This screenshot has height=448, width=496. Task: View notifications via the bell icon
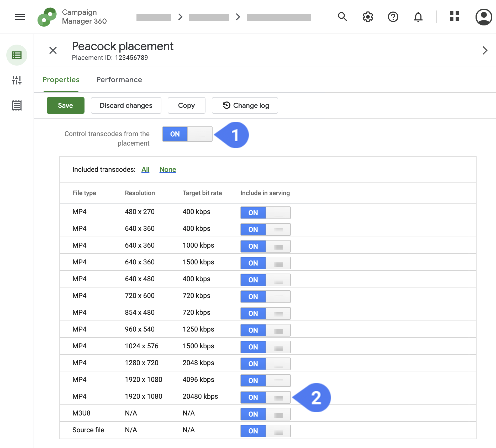point(418,17)
